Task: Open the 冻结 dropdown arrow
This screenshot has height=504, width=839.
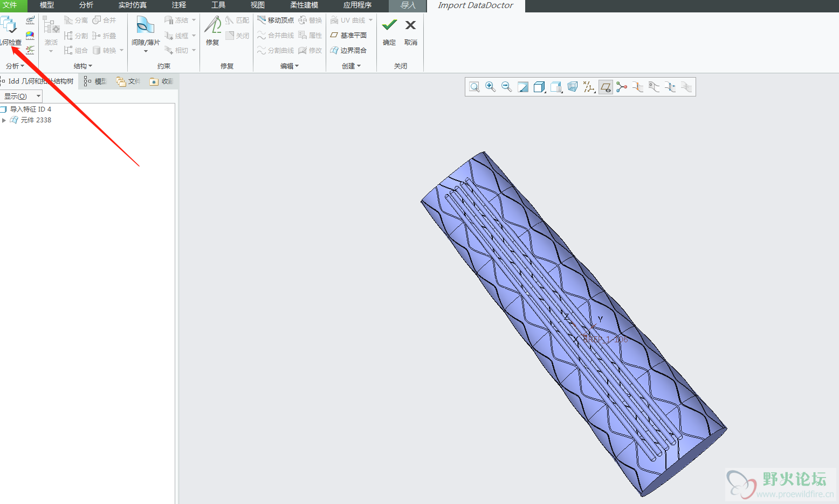Action: pyautogui.click(x=194, y=20)
